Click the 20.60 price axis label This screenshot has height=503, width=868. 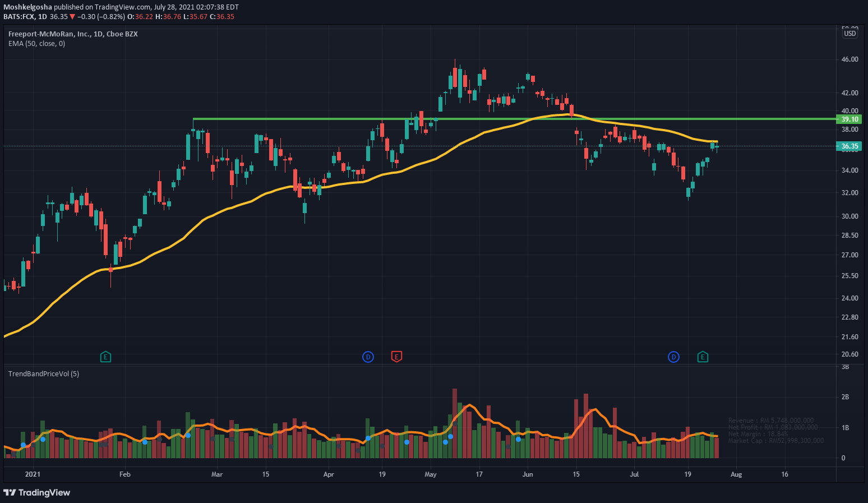[x=849, y=354]
